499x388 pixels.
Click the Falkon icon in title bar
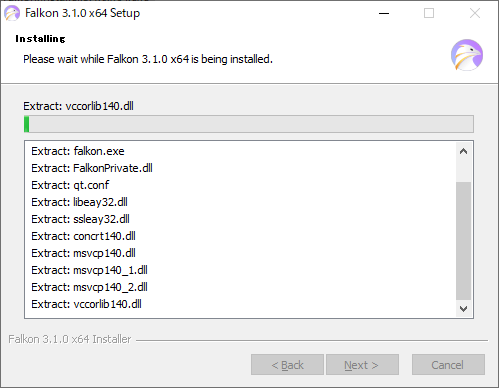(12, 13)
